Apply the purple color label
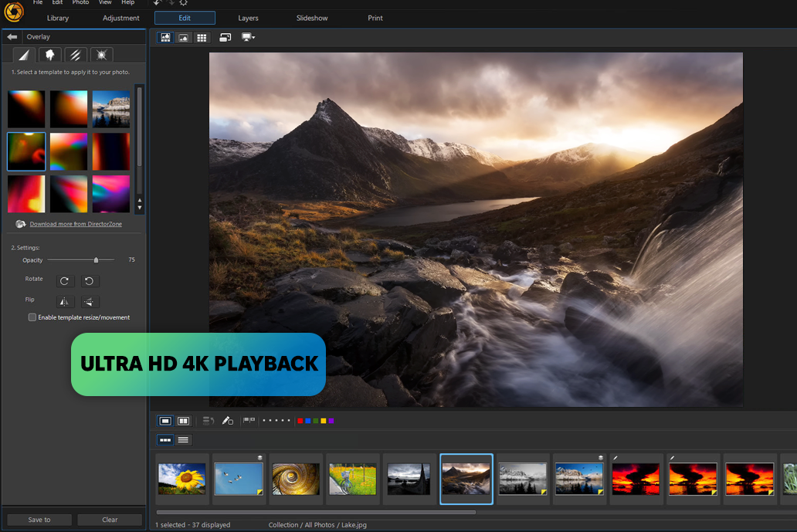Image resolution: width=797 pixels, height=532 pixels. click(331, 421)
